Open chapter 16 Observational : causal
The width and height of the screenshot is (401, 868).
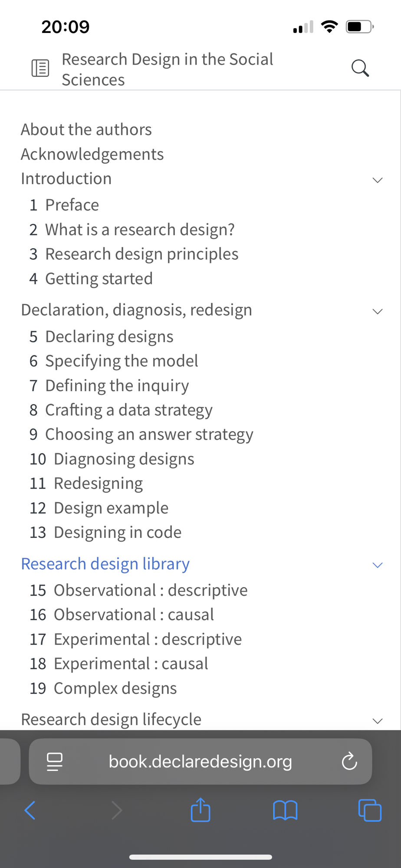pos(122,615)
